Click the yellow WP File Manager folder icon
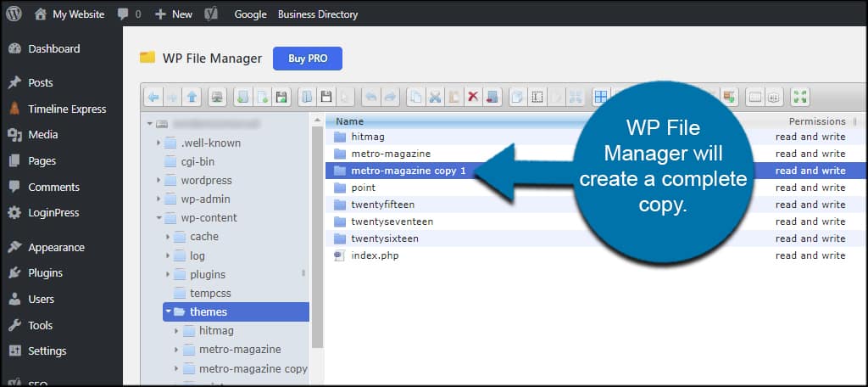The image size is (868, 387). pyautogui.click(x=147, y=57)
